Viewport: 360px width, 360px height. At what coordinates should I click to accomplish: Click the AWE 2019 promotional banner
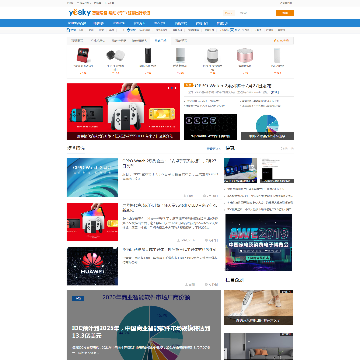[259, 242]
